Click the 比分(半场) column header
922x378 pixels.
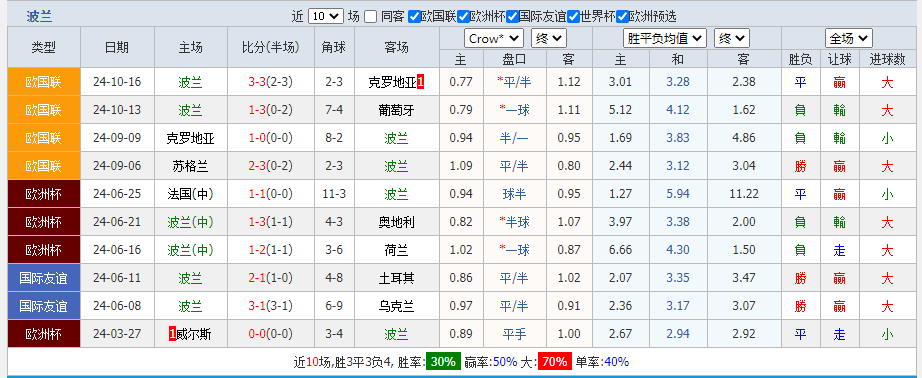pos(270,47)
